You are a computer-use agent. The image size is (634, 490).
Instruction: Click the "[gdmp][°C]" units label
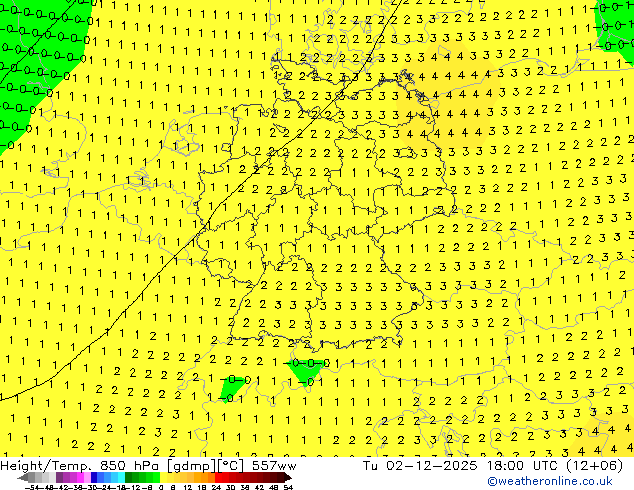pyautogui.click(x=206, y=466)
